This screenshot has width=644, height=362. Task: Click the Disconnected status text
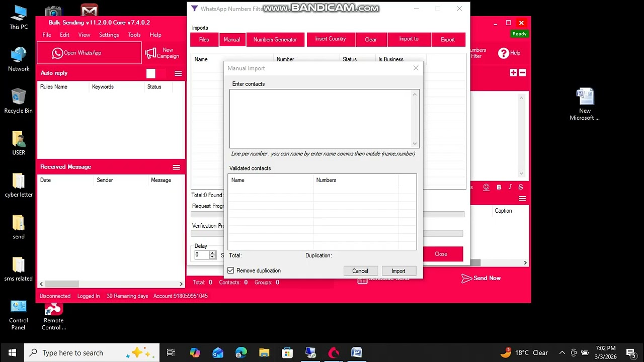point(55,296)
